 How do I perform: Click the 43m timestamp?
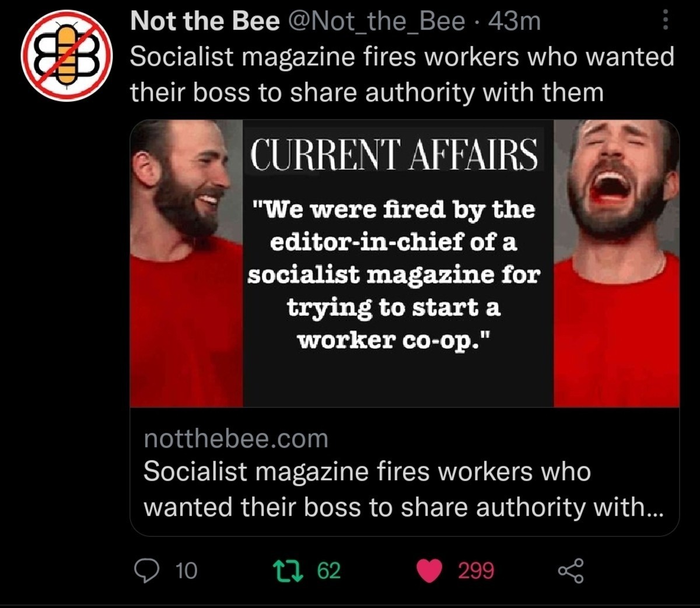click(514, 22)
